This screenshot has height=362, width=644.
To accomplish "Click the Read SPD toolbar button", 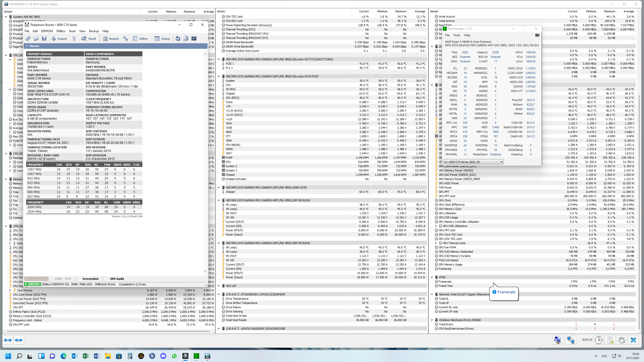I will [x=89, y=39].
